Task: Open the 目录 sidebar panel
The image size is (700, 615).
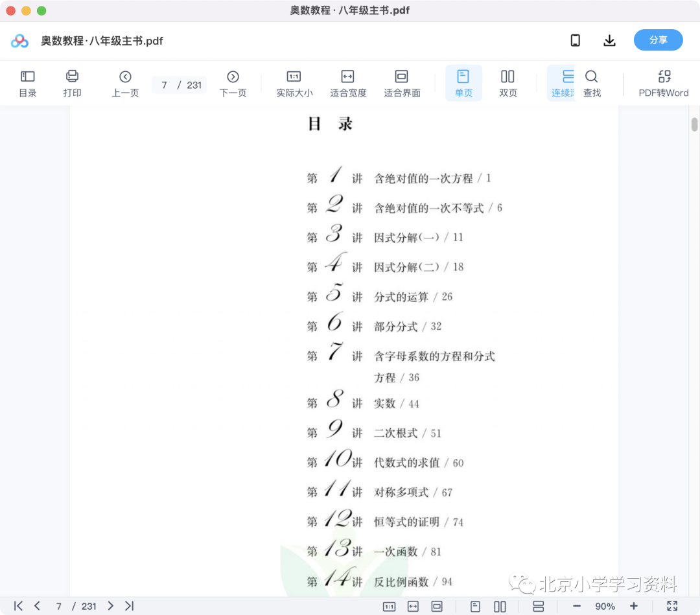Action: pyautogui.click(x=28, y=84)
